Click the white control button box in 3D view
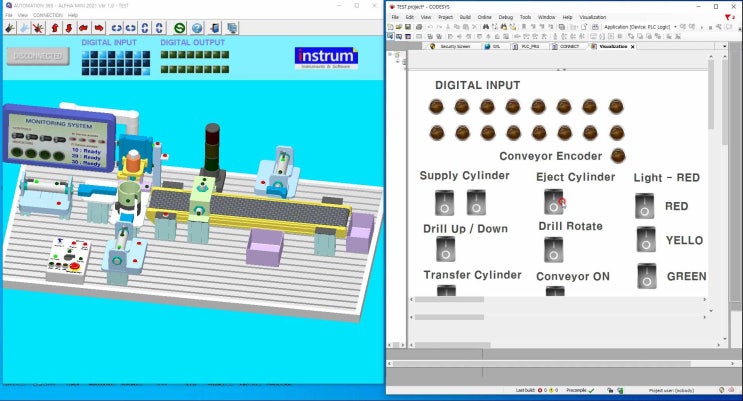 [69, 260]
